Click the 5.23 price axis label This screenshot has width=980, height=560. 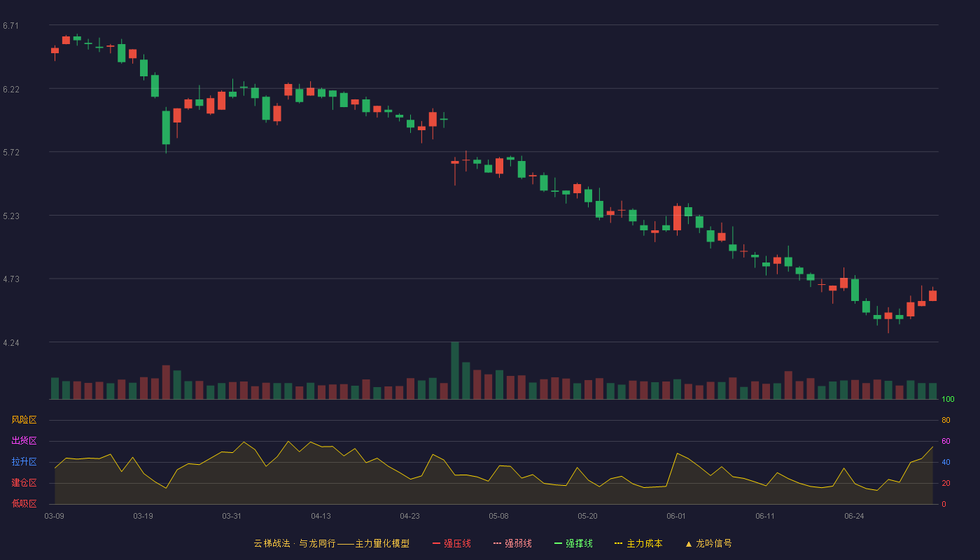10,216
